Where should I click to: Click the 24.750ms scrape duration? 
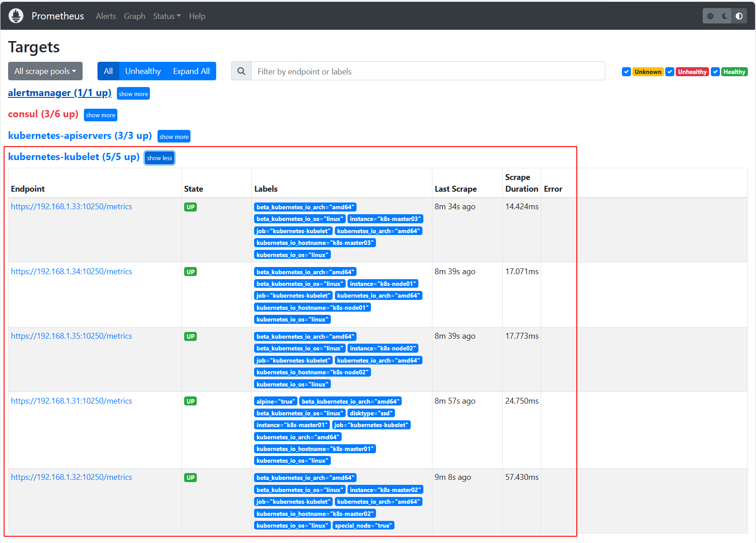point(522,401)
